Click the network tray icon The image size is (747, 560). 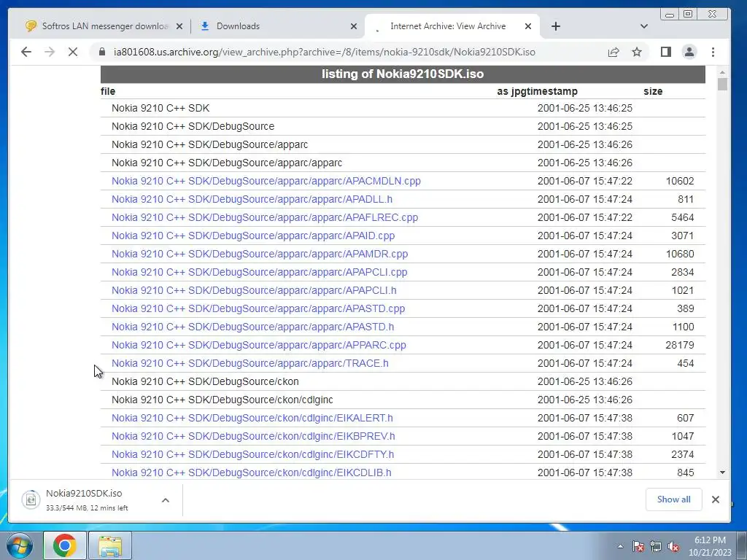(656, 547)
